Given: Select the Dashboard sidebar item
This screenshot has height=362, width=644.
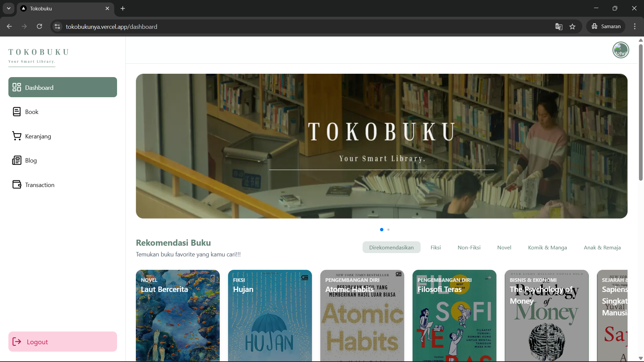Looking at the screenshot, I should (39, 87).
